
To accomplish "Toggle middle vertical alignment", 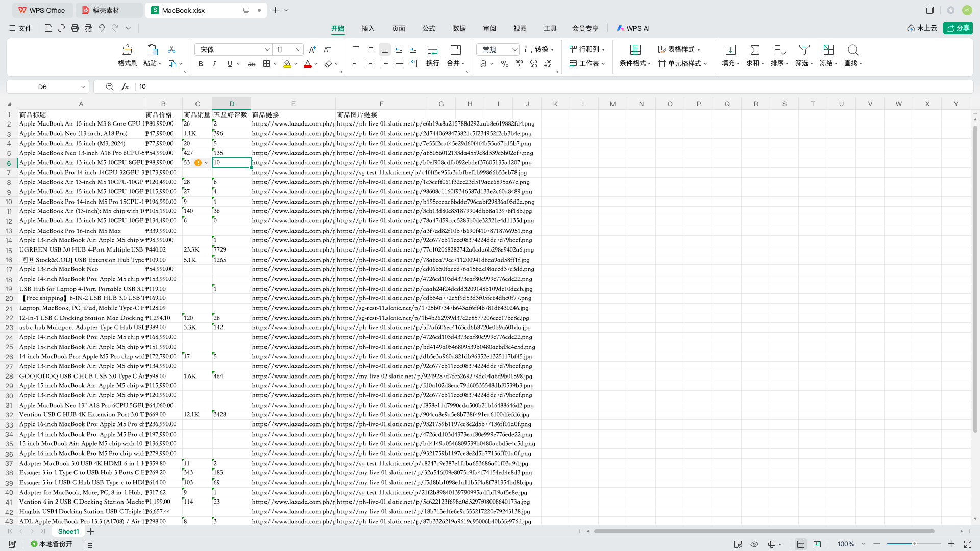I will point(371,49).
